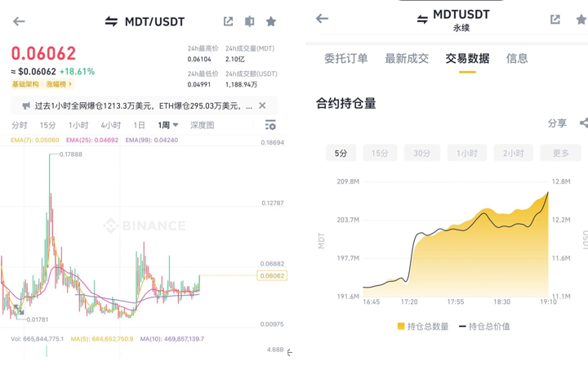Viewport: 588px width, 366px height.
Task: Select the 2小时 open interest period
Action: 514,153
